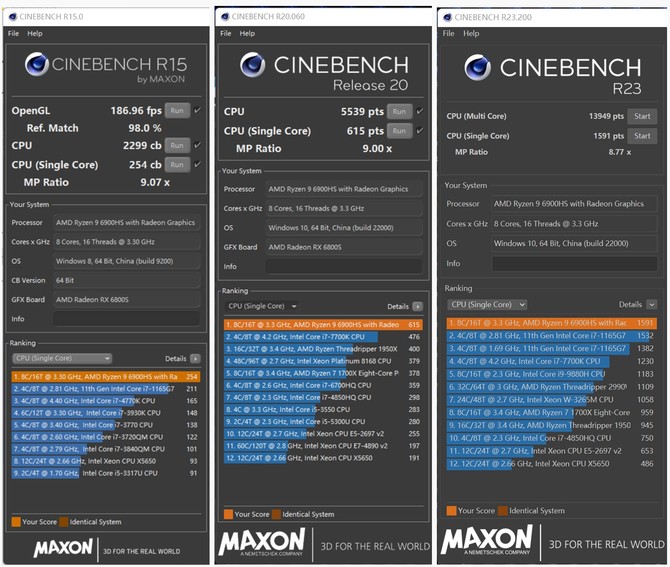Open the Help menu in Cinebench R23

(x=473, y=33)
